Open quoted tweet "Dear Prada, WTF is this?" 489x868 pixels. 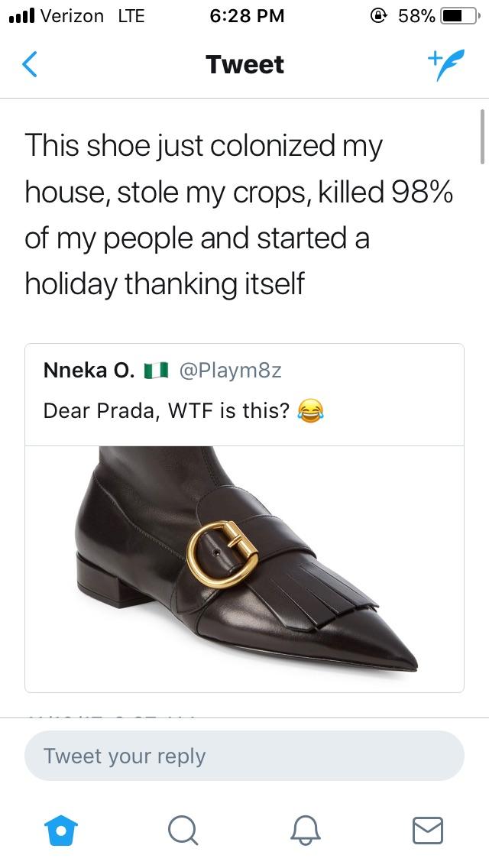[167, 410]
